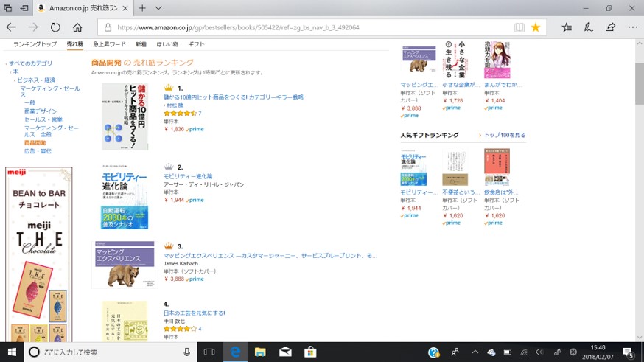Click トップ100を見る link

pyautogui.click(x=505, y=135)
